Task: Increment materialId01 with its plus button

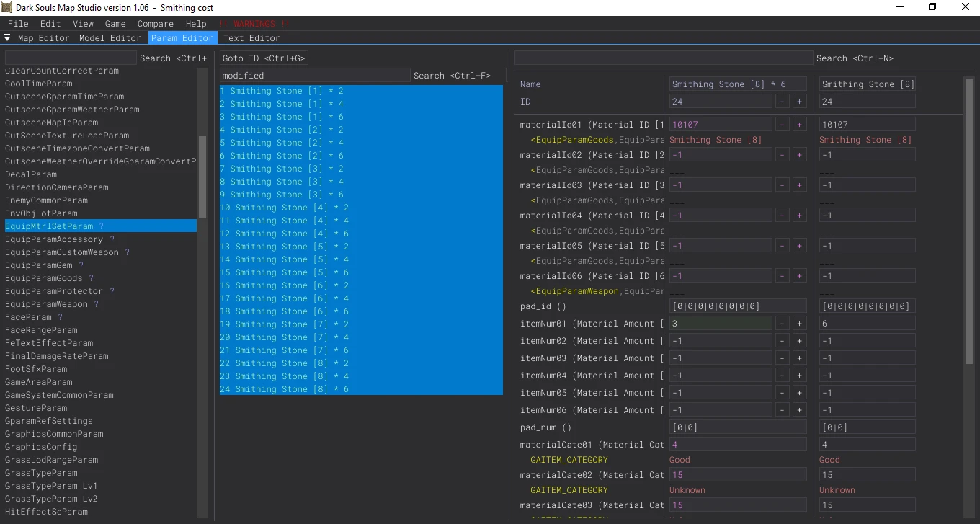Action: click(x=799, y=125)
